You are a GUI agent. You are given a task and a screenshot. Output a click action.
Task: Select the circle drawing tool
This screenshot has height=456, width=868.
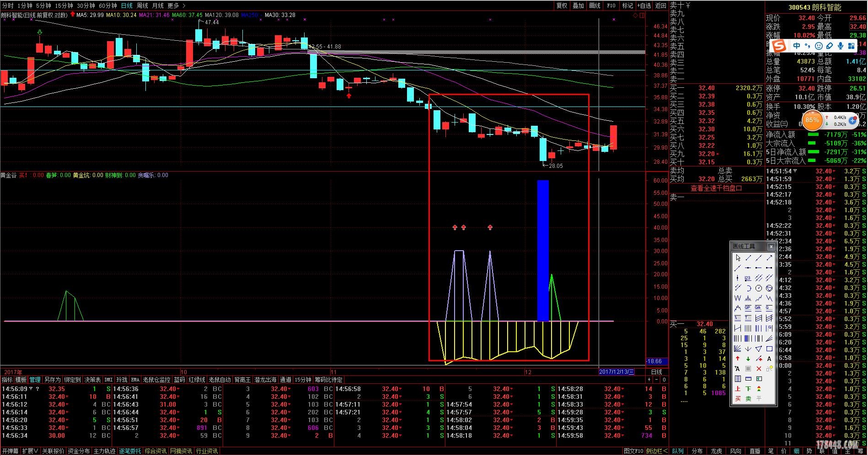(x=759, y=287)
